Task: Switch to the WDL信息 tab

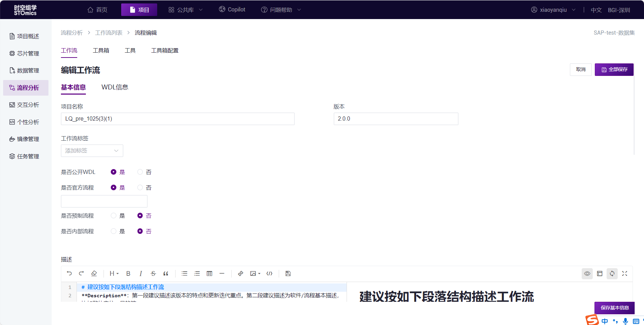Action: point(115,87)
